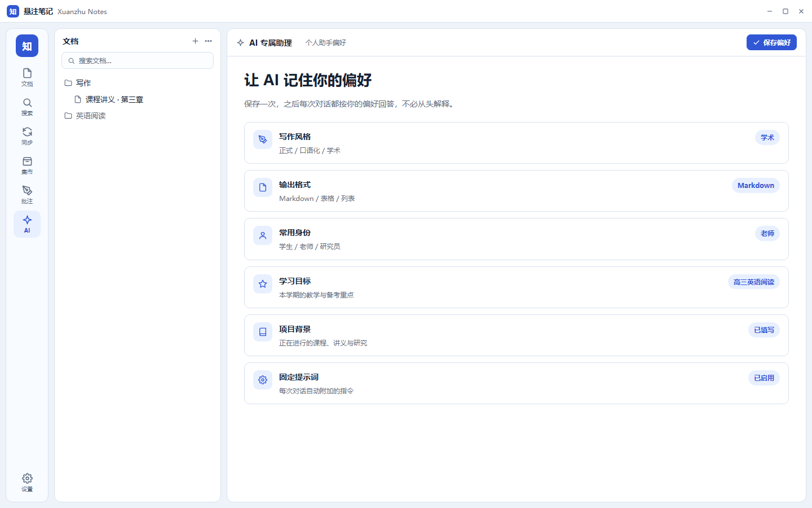The height and width of the screenshot is (508, 812).
Task: Open the 搜索 search sidebar section
Action: click(x=27, y=107)
